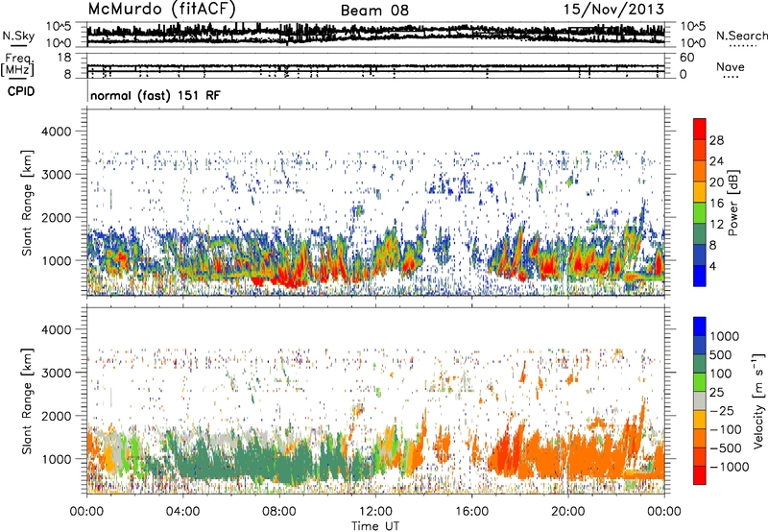Image resolution: width=768 pixels, height=532 pixels.
Task: Click the '-1000' tick on velocity colorbar
Action: tap(730, 467)
